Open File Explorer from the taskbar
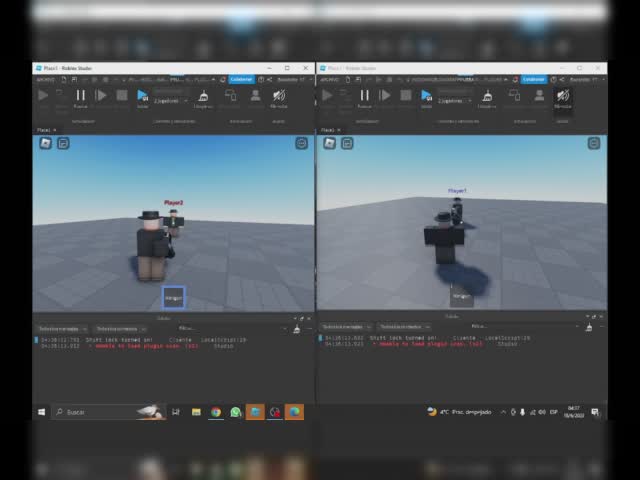The image size is (640, 480). (196, 412)
